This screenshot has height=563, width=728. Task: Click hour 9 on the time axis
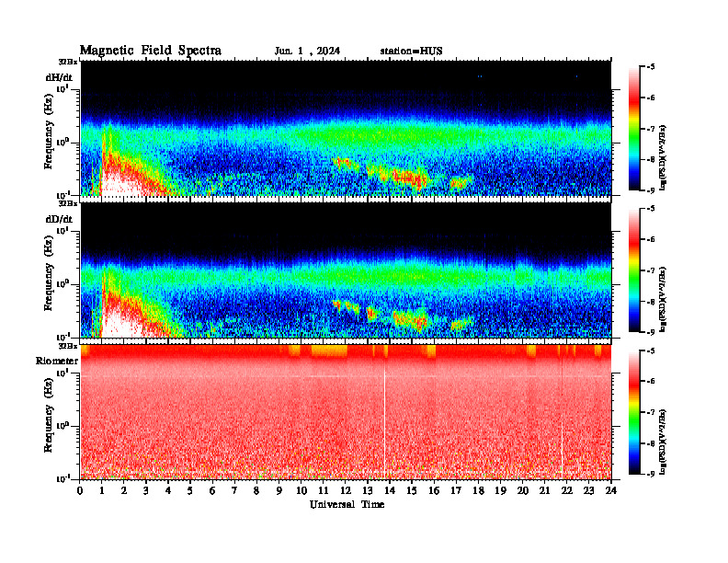coord(279,490)
